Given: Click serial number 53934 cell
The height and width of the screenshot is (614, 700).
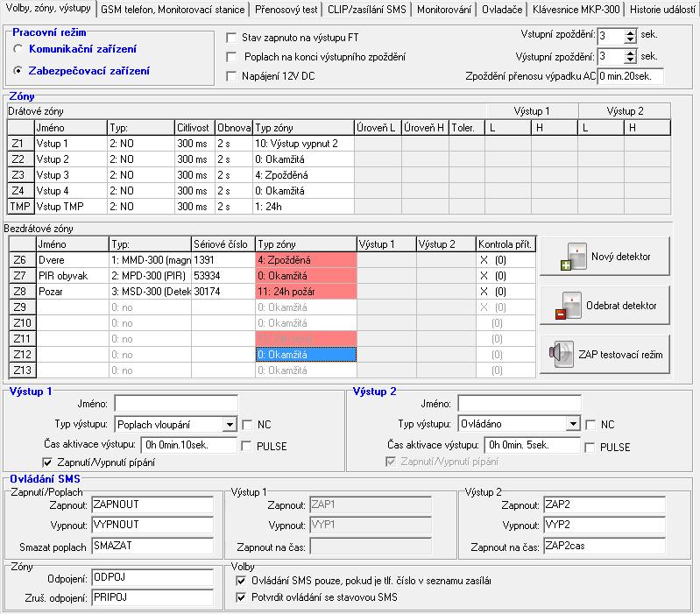Looking at the screenshot, I should 223,276.
